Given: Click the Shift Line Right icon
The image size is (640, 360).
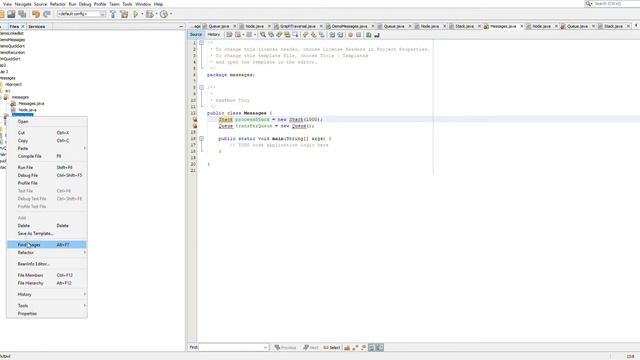Looking at the screenshot, I should pyautogui.click(x=340, y=35).
